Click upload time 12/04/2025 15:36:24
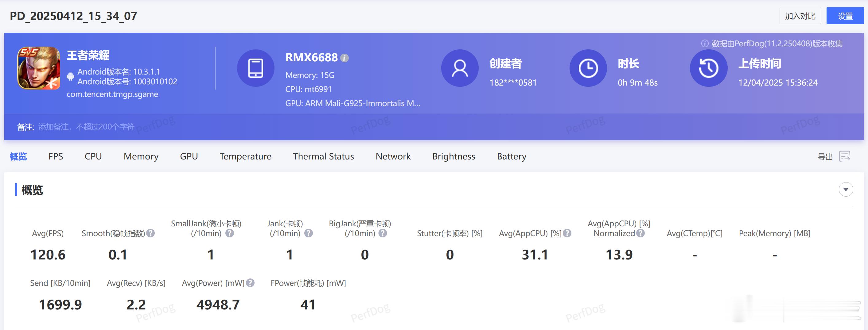Viewport: 868px width, 330px height. [x=778, y=82]
